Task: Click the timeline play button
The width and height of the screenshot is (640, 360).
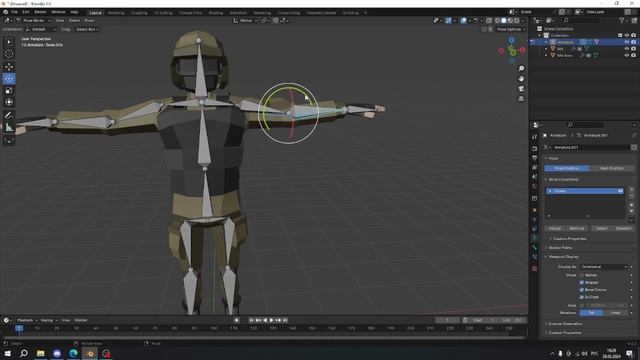Action: 272,320
